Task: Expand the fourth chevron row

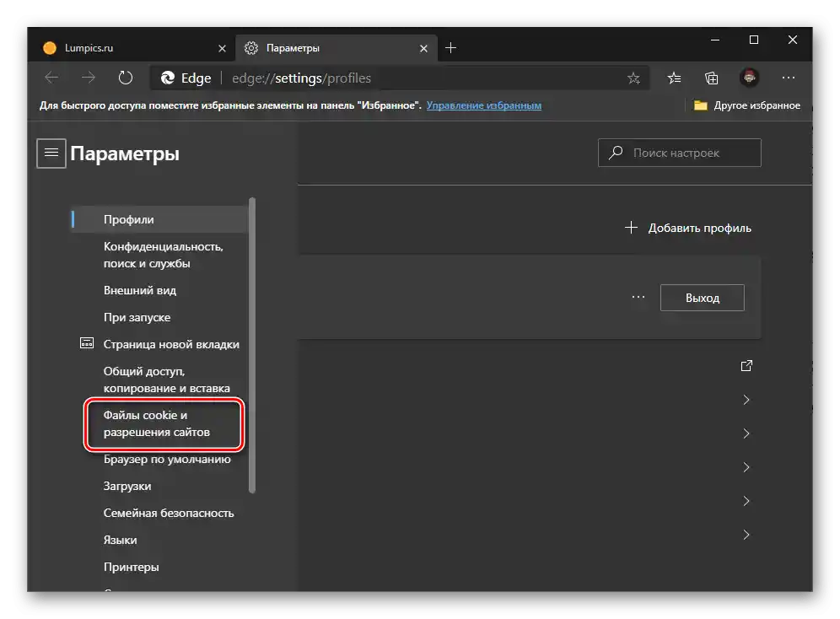Action: coord(746,501)
